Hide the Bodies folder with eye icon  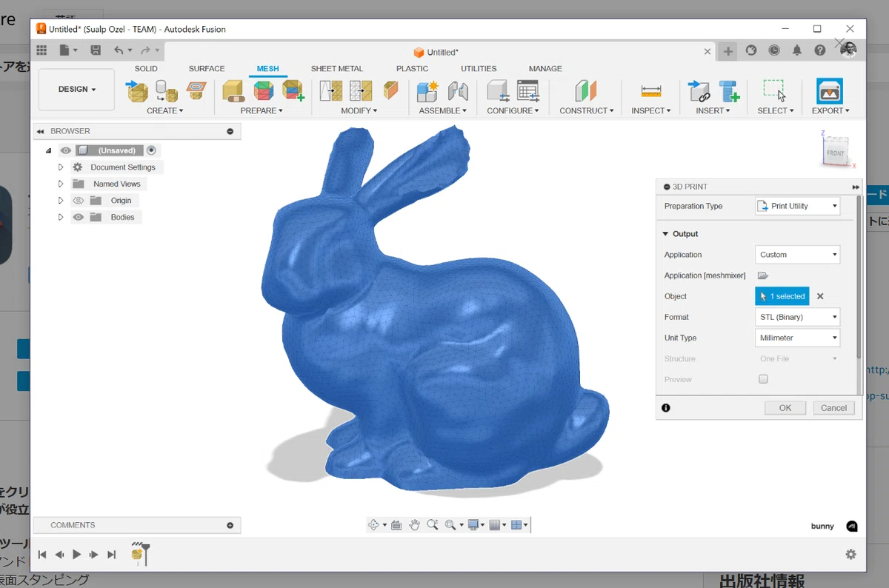78,217
